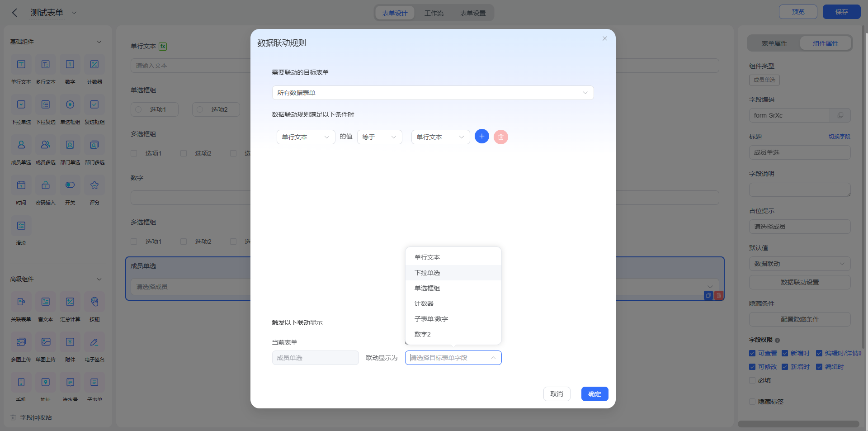Switch to the 表单属性 tab

[774, 43]
